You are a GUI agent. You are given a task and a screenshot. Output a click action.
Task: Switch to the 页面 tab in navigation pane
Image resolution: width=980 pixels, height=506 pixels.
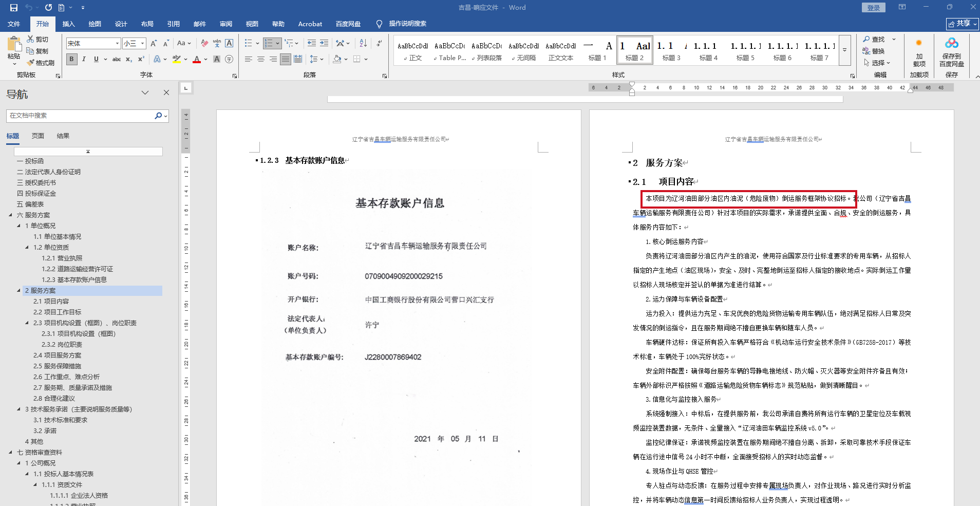coord(38,136)
